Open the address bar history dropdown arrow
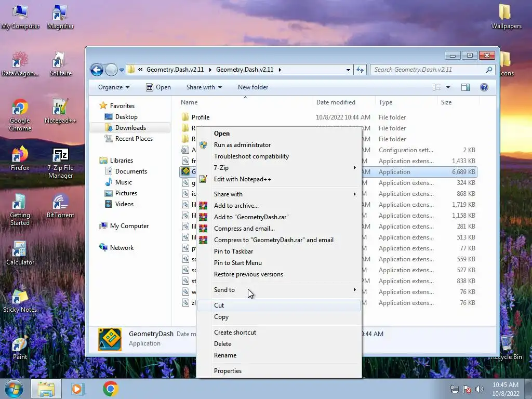The image size is (532, 399). point(348,70)
